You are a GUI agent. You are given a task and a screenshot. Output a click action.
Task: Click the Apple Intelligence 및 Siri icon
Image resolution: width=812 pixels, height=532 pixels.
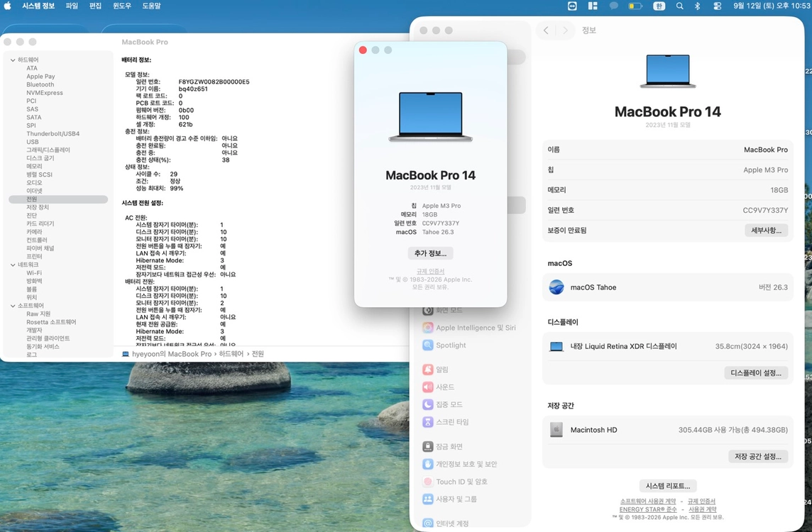[x=428, y=328]
